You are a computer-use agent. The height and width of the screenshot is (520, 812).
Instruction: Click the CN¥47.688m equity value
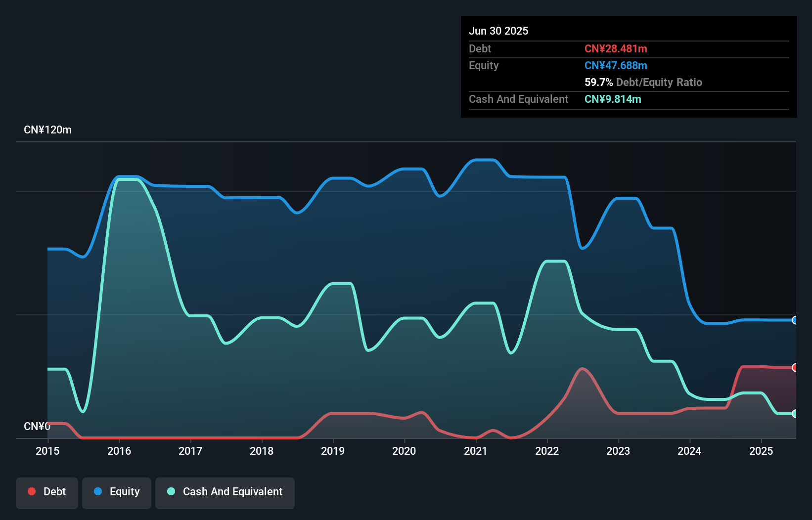click(616, 65)
